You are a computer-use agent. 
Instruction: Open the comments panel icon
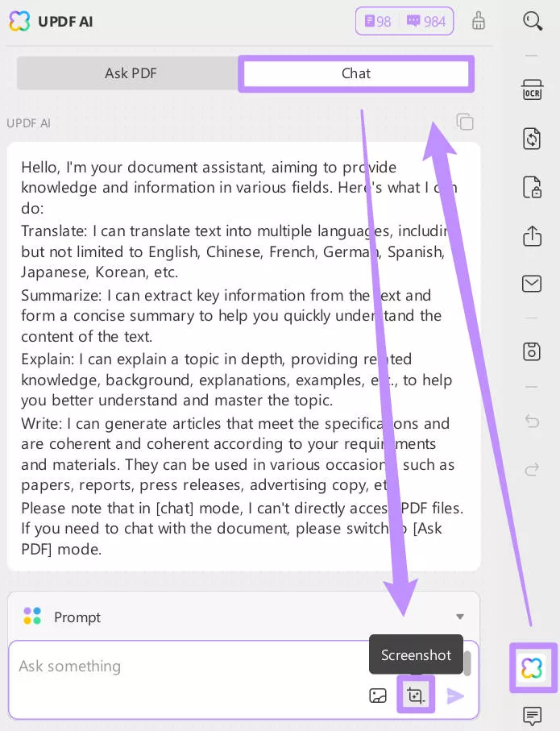(532, 716)
